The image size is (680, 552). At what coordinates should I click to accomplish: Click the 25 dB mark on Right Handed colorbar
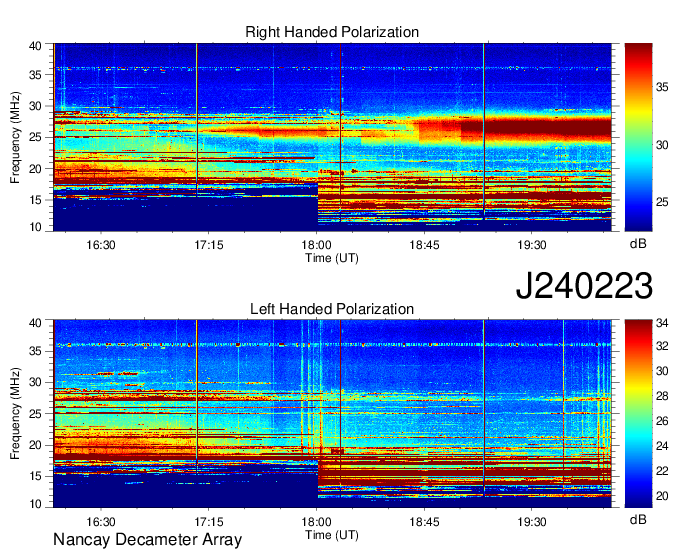coord(662,202)
